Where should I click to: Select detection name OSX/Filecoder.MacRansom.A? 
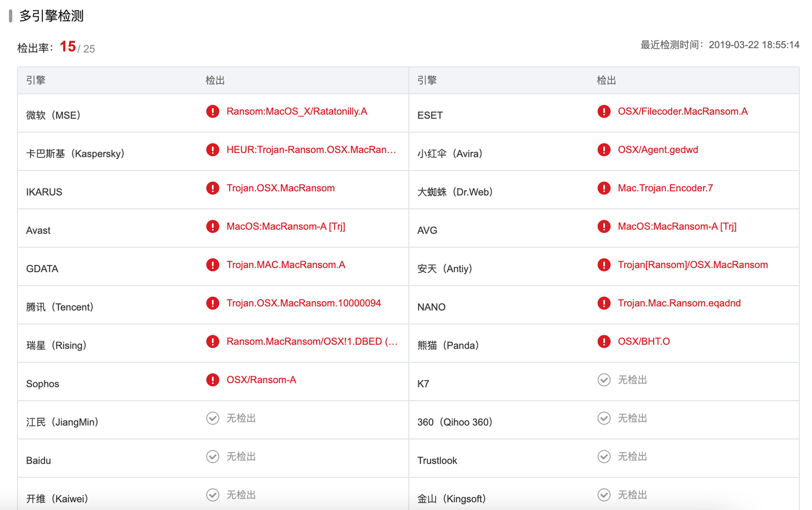[x=683, y=111]
